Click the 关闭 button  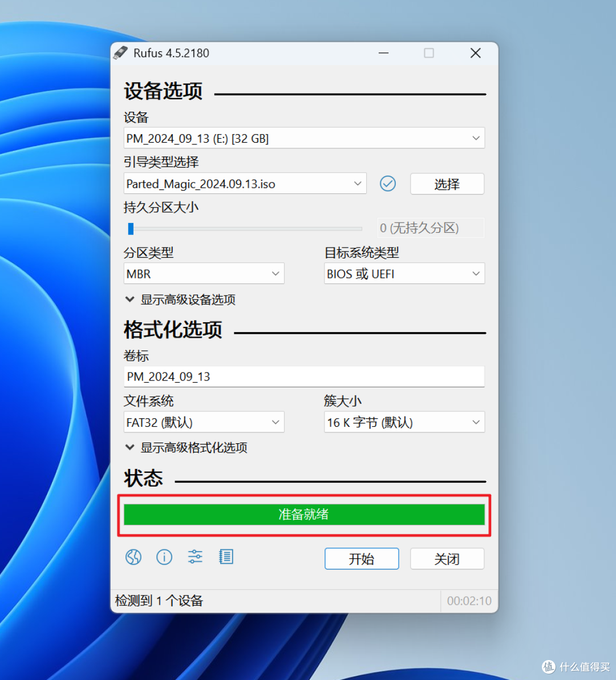(x=447, y=558)
